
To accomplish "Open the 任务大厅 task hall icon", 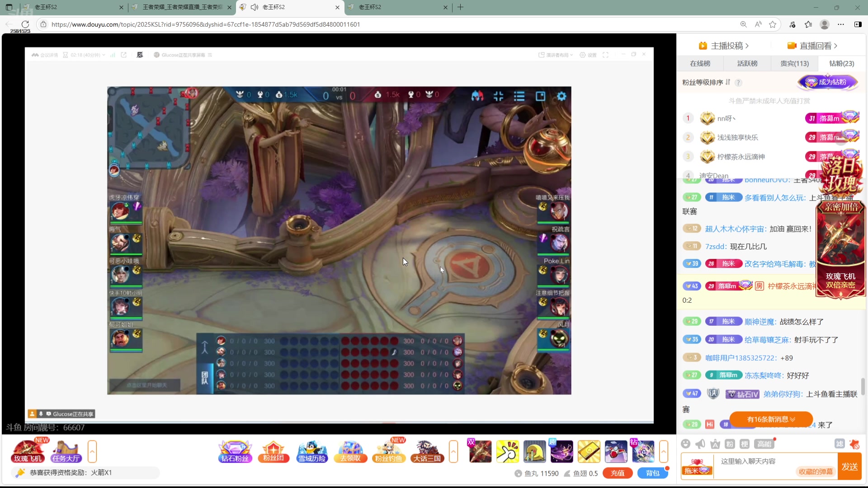I will pos(66,451).
